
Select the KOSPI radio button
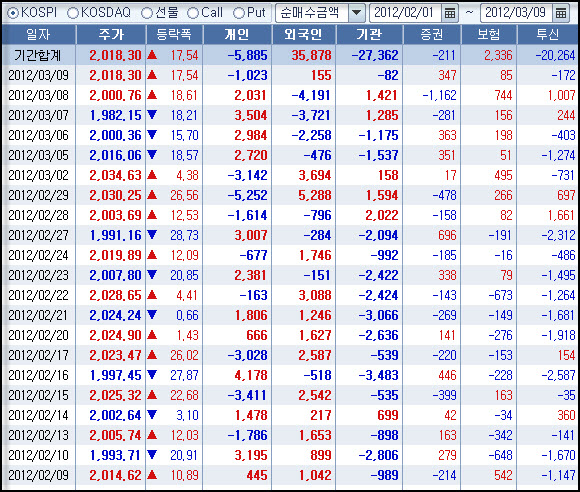pyautogui.click(x=13, y=13)
